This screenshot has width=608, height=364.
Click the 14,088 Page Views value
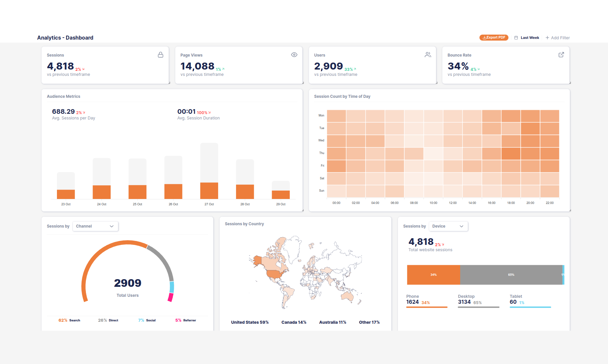coord(197,66)
